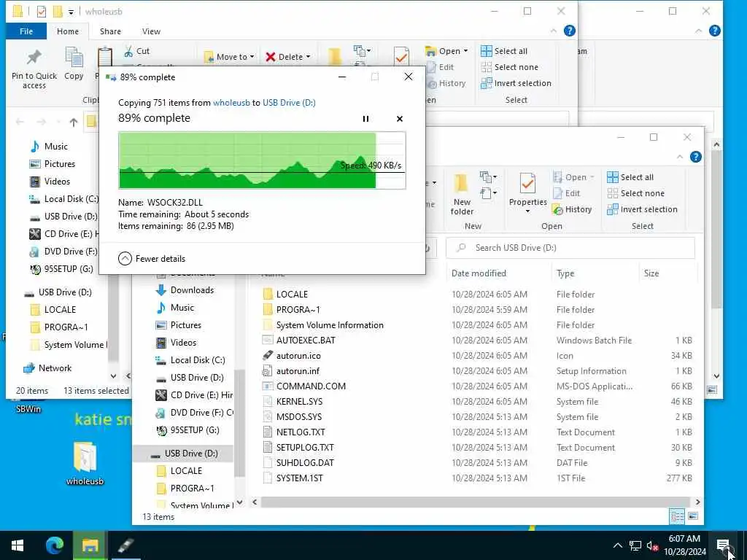
Task: Cancel the copy with the X next to pause
Action: (400, 119)
